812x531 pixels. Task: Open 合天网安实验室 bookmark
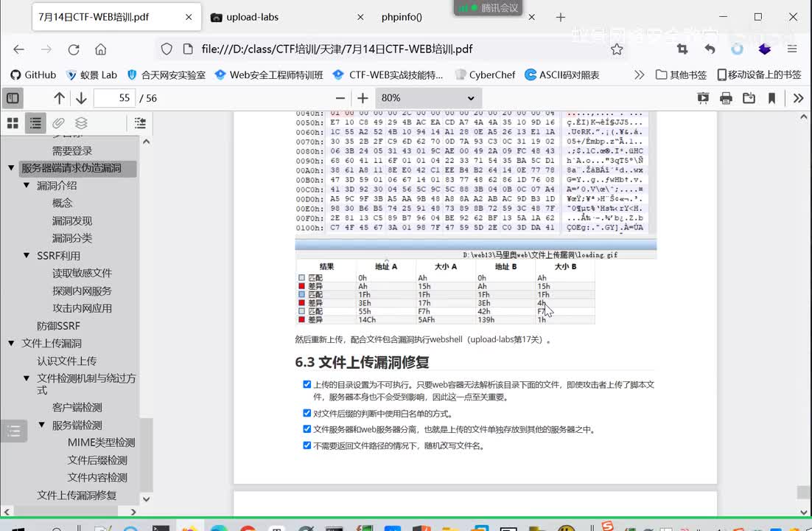pyautogui.click(x=167, y=74)
